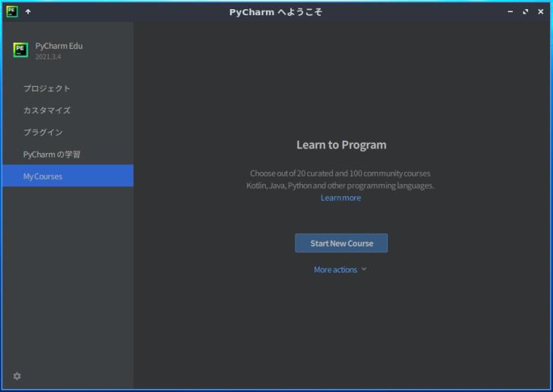Click the Start New Course button

(x=341, y=243)
